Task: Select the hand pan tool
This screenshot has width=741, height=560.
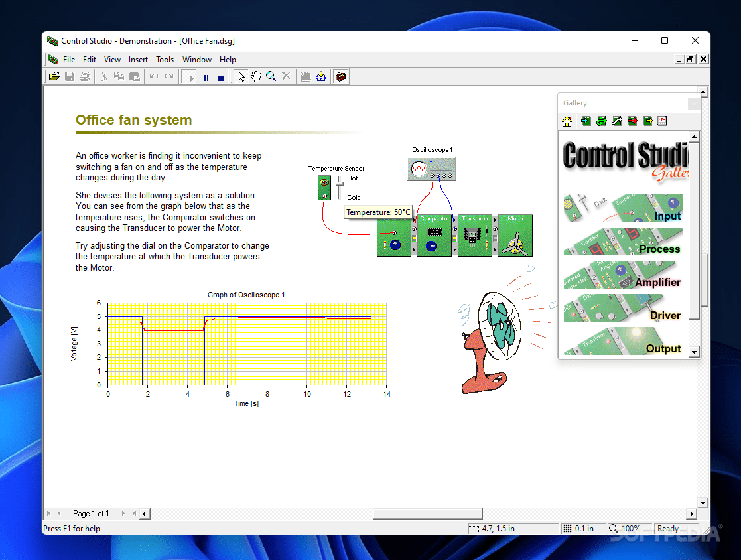Action: 256,76
